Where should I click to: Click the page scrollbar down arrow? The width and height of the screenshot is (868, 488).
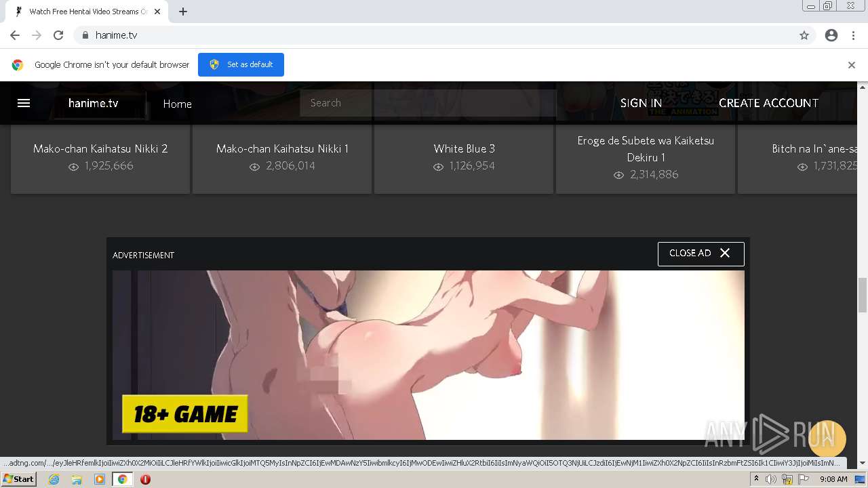tap(863, 464)
